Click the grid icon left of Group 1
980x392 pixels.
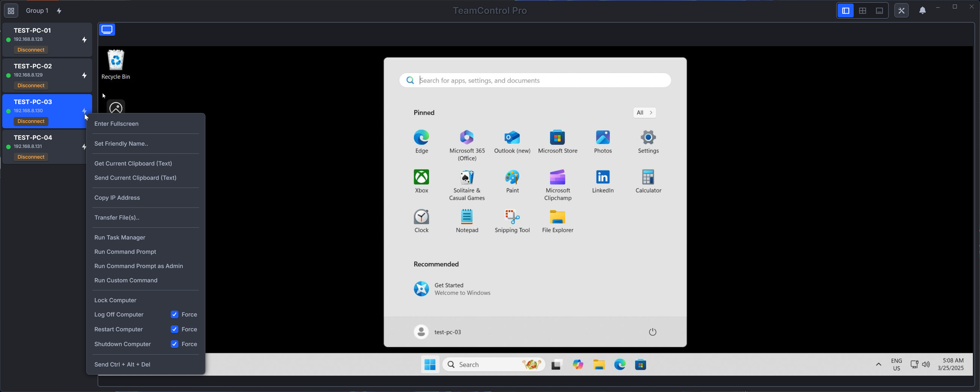pyautogui.click(x=11, y=11)
